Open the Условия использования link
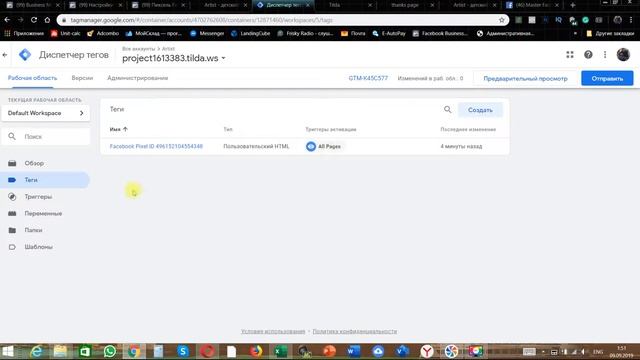 tap(273, 331)
